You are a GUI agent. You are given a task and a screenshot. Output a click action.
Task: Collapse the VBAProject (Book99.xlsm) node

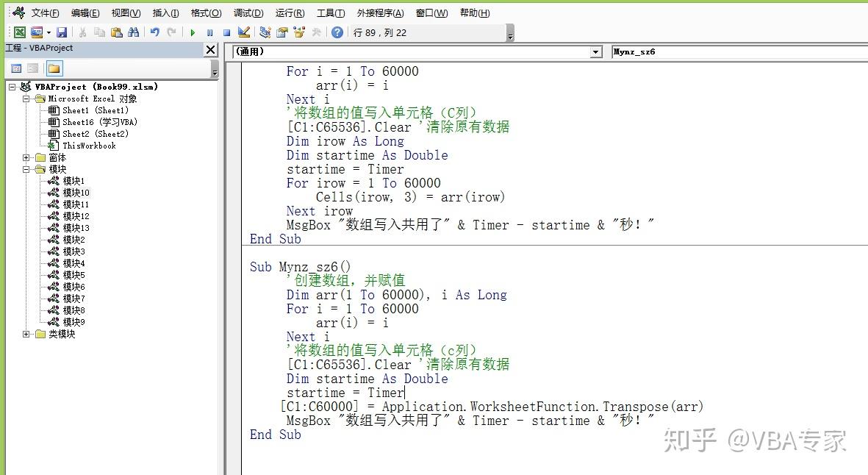[x=12, y=87]
